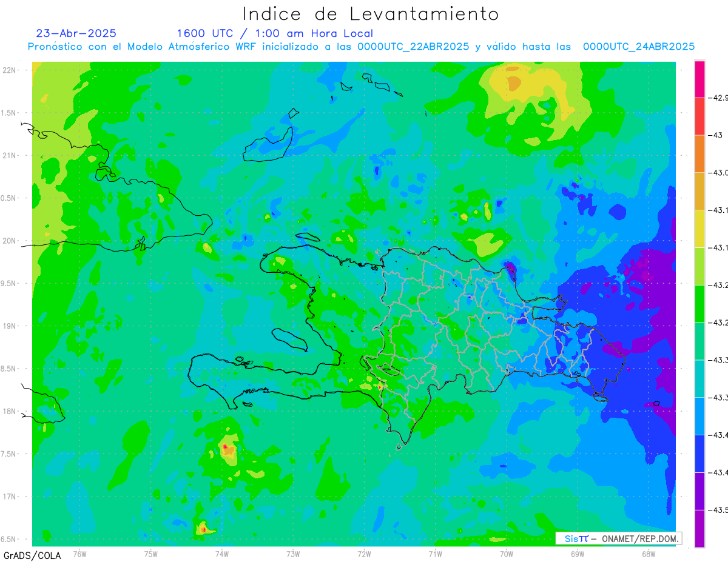Click the '76W' longitude label
The height and width of the screenshot is (562, 728).
pos(79,554)
